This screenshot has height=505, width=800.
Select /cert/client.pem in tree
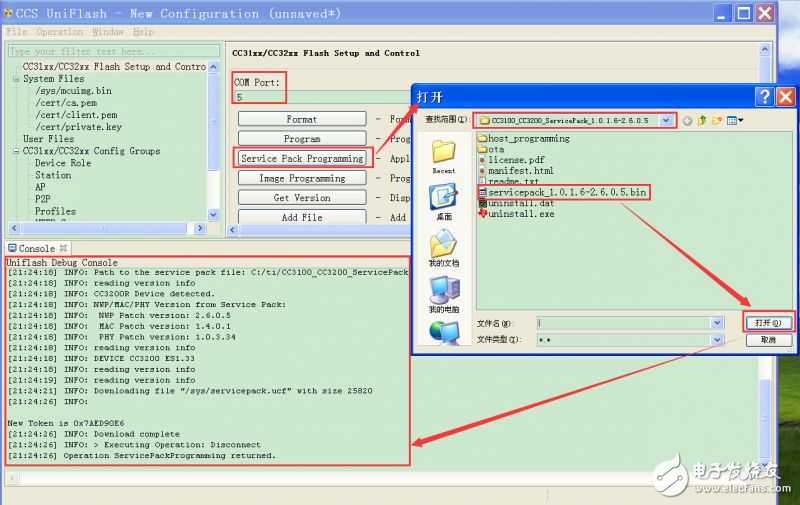76,115
